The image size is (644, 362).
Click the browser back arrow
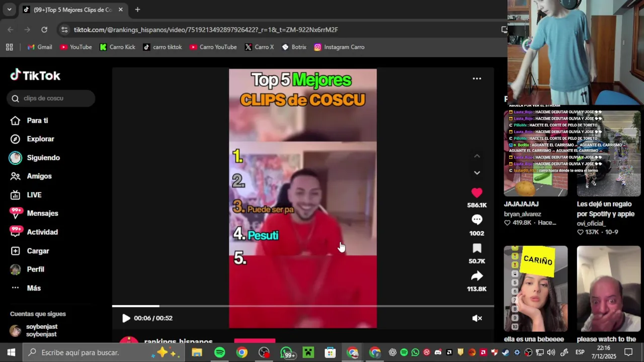pyautogui.click(x=11, y=30)
